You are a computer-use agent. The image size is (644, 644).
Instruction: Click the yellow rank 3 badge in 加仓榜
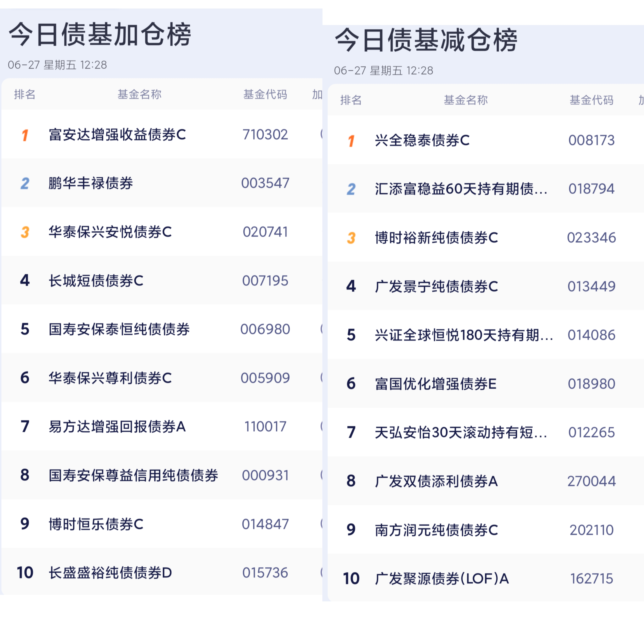tap(25, 232)
